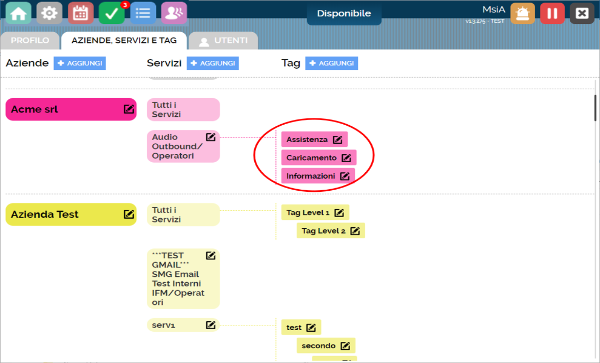Edit the Tag Level 1 tag
The width and height of the screenshot is (600, 363).
coord(339,213)
